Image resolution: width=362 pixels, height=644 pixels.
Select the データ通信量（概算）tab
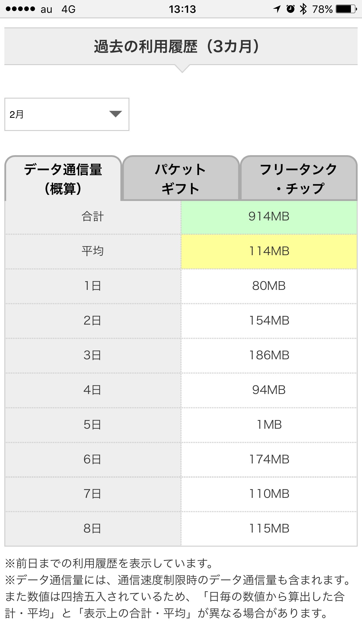tap(63, 178)
